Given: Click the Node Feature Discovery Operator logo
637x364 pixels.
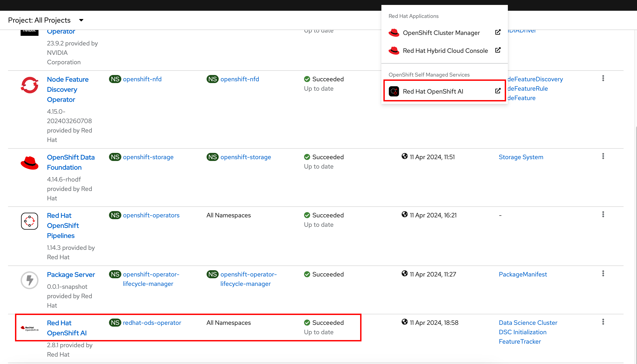Looking at the screenshot, I should coord(30,85).
